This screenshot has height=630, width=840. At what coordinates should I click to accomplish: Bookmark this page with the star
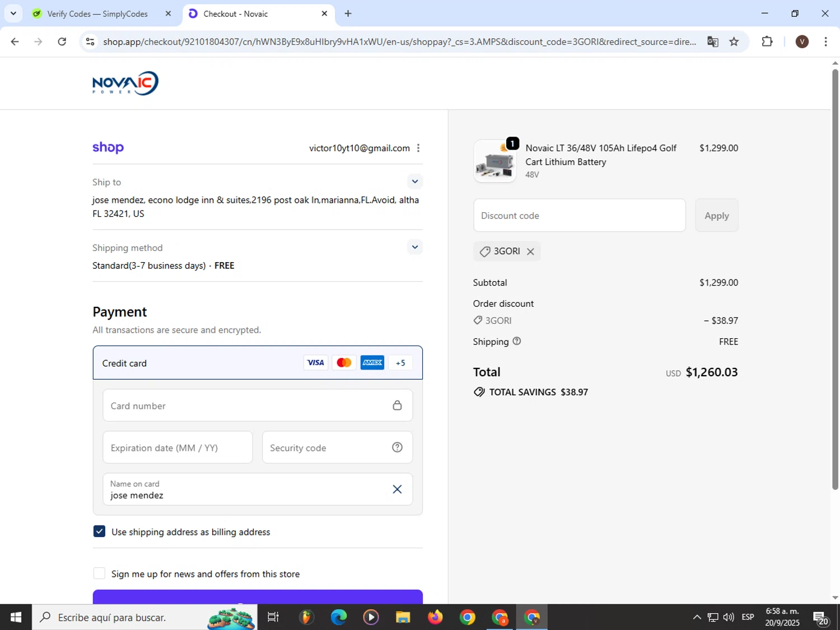pyautogui.click(x=734, y=41)
